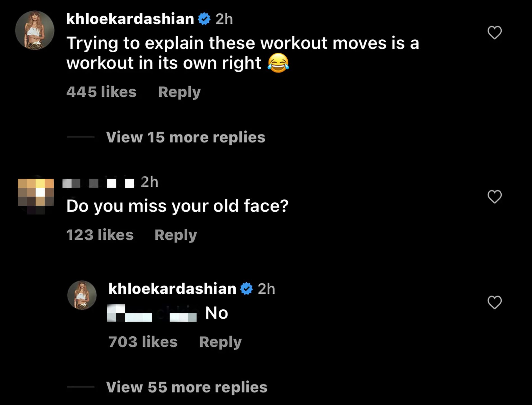
Task: Like the workout moves comment with the heart
Action: (494, 33)
